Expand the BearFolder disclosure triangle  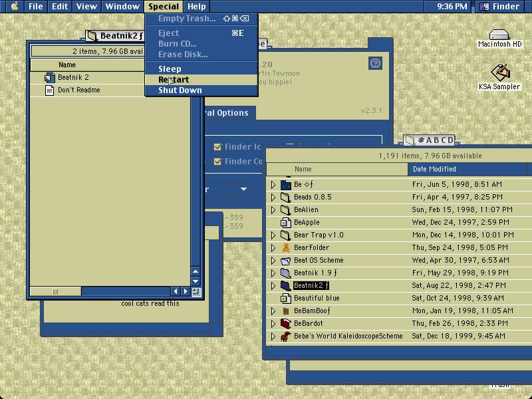(273, 247)
